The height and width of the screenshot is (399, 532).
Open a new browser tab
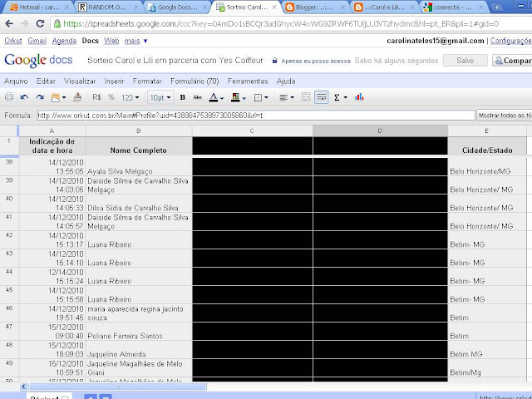[x=497, y=7]
